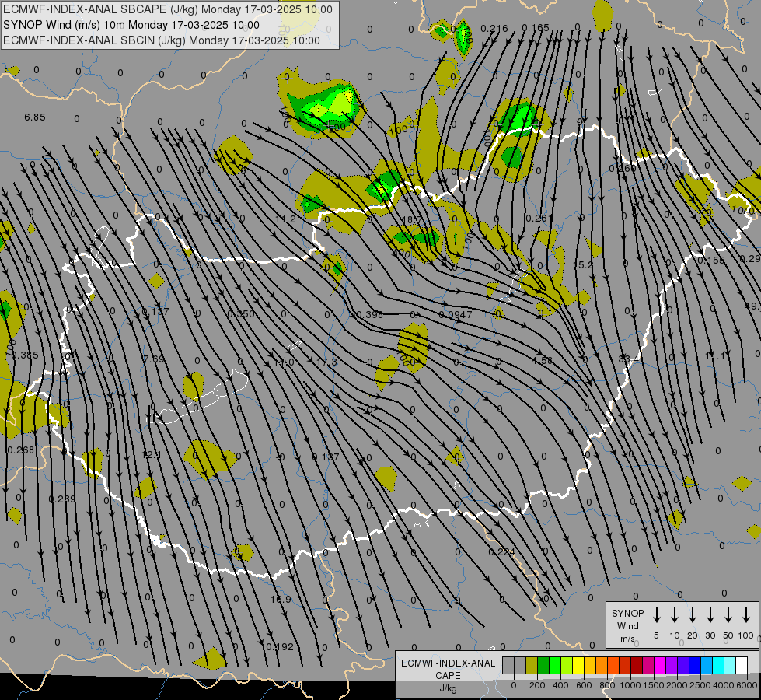This screenshot has height=700, width=761.
Task: Click the 0.192 value on map
Action: [x=280, y=647]
